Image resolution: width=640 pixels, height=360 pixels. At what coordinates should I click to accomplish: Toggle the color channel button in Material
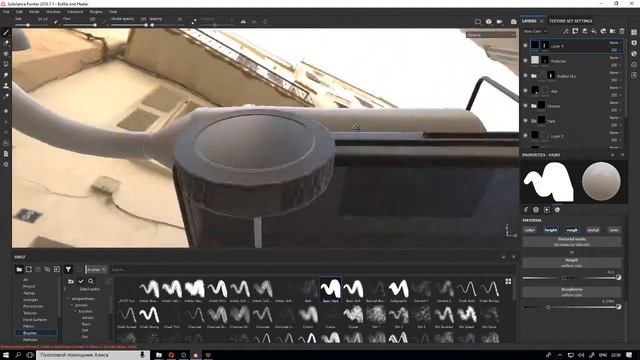coord(529,230)
